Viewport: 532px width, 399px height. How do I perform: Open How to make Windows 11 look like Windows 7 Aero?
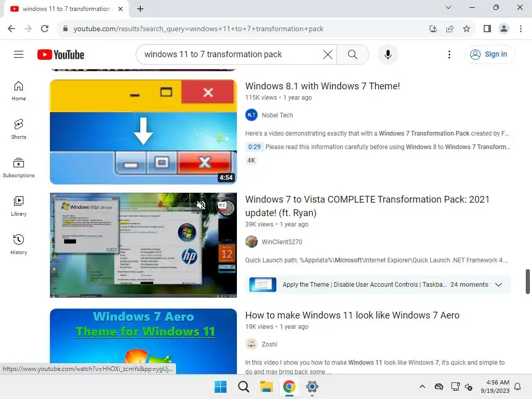pyautogui.click(x=352, y=315)
